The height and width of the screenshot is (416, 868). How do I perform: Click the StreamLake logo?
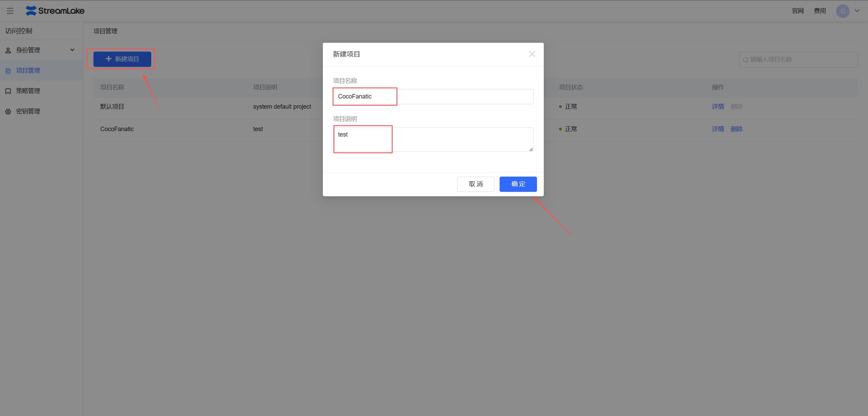[x=55, y=11]
